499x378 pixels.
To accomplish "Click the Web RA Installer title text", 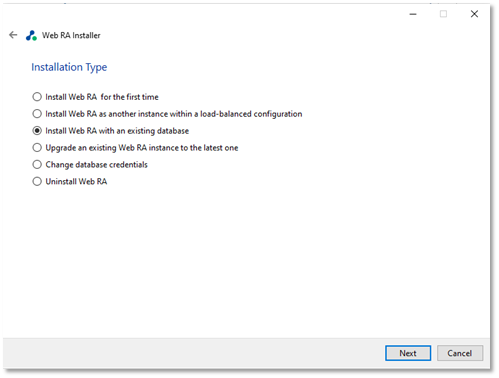I will 71,35.
